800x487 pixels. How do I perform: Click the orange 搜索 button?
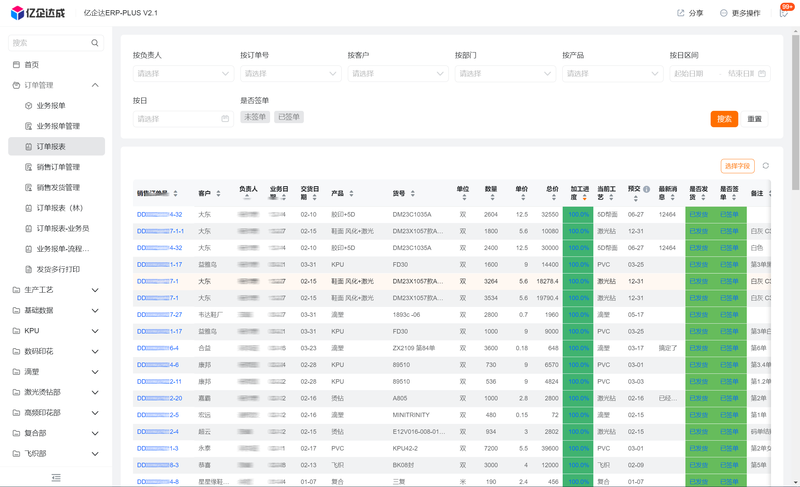point(724,119)
